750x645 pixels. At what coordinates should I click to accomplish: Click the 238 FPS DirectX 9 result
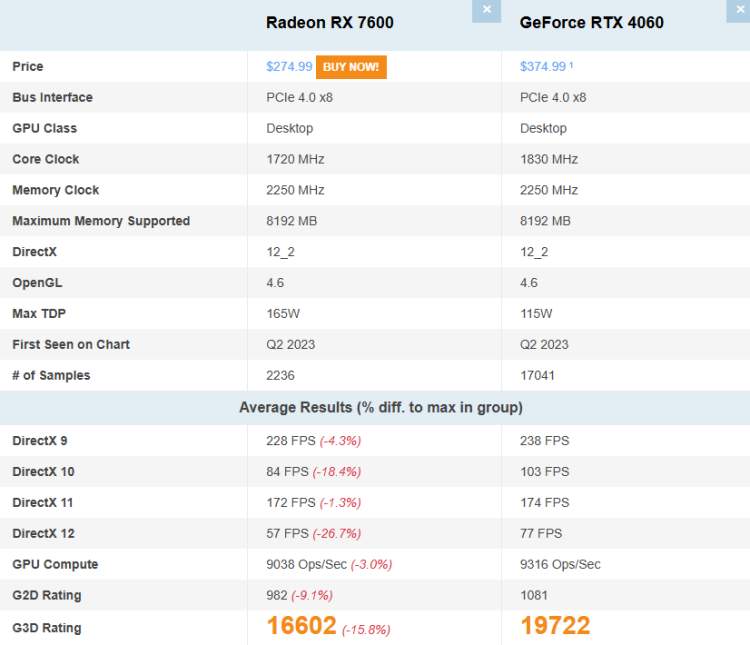pyautogui.click(x=544, y=441)
